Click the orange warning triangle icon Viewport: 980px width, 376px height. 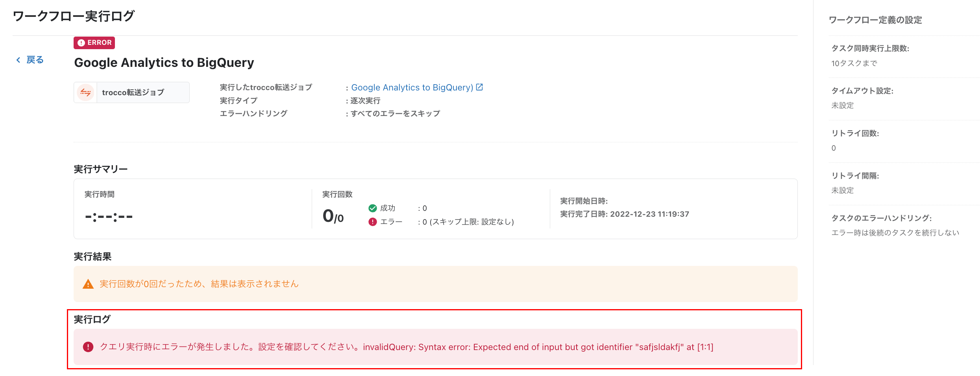click(x=88, y=284)
